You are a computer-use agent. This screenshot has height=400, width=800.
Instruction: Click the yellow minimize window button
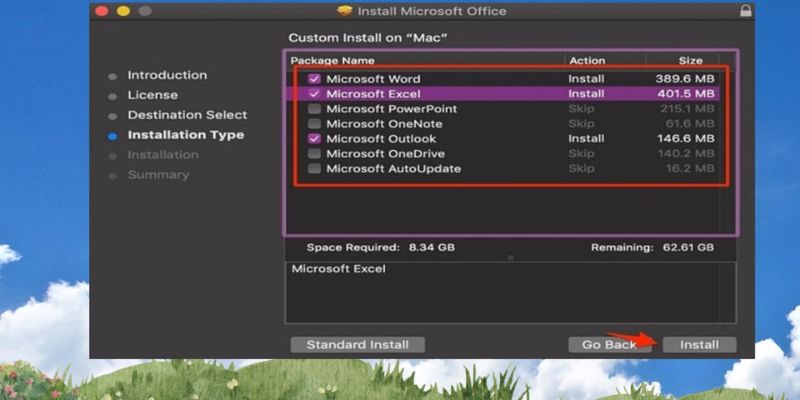(x=123, y=11)
